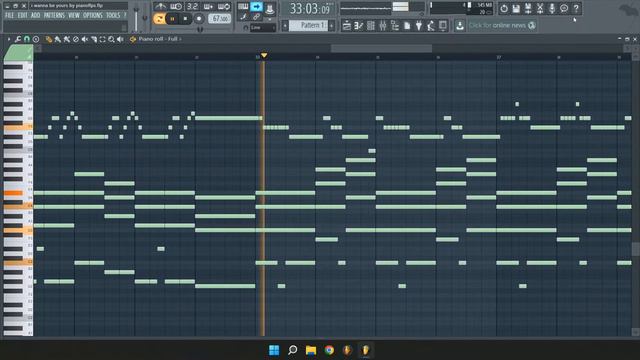Toggle multilink to controllers chain icon
The width and height of the screenshot is (640, 360).
(x=256, y=17)
